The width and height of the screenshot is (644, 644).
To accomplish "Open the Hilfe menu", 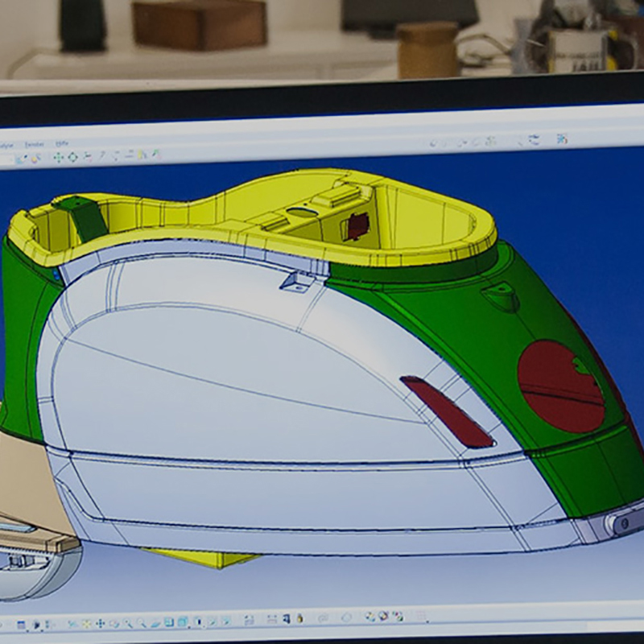I will click(62, 143).
